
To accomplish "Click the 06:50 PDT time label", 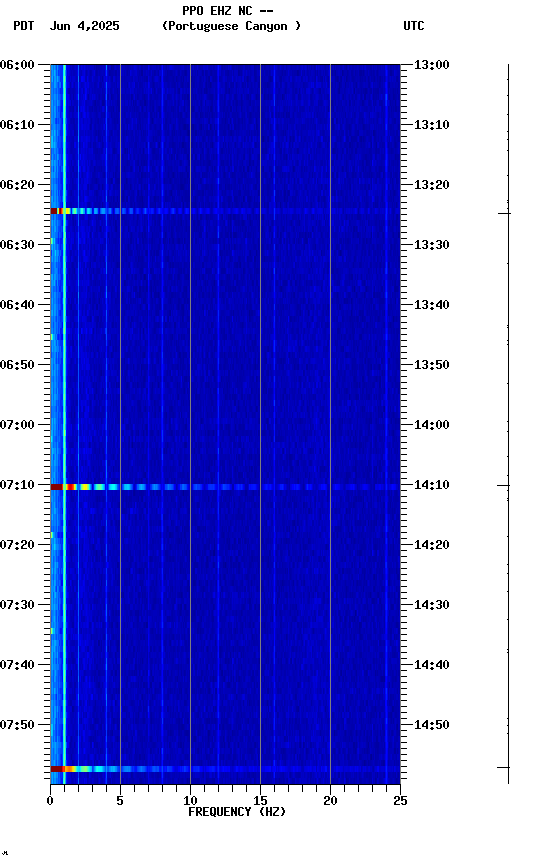I will 17,365.
